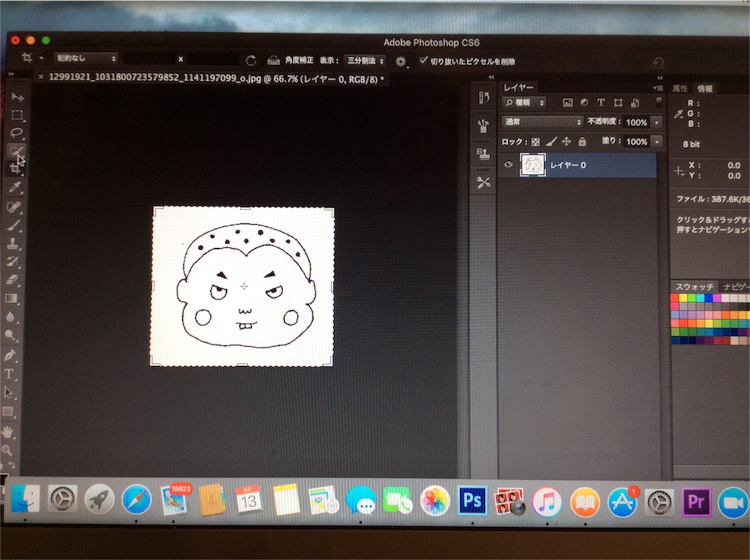Select the Crop tool in toolbox
Screen dimensions: 750x560
click(x=15, y=168)
